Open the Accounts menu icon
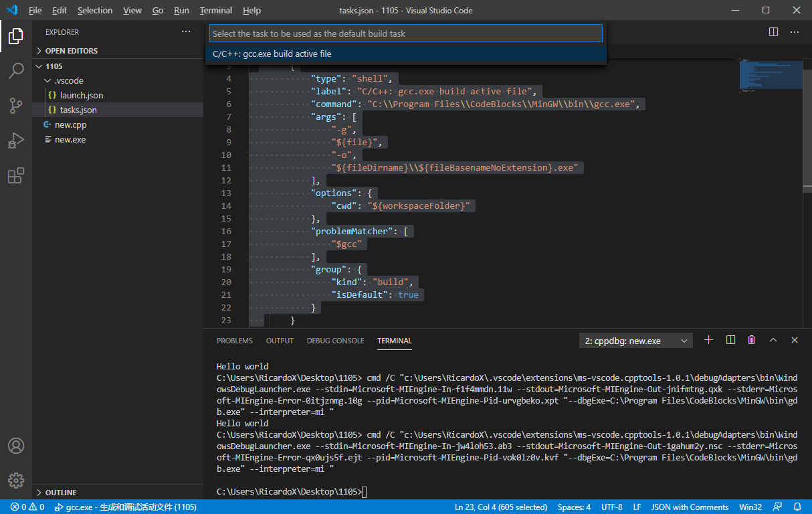The height and width of the screenshot is (514, 812). pyautogui.click(x=16, y=446)
